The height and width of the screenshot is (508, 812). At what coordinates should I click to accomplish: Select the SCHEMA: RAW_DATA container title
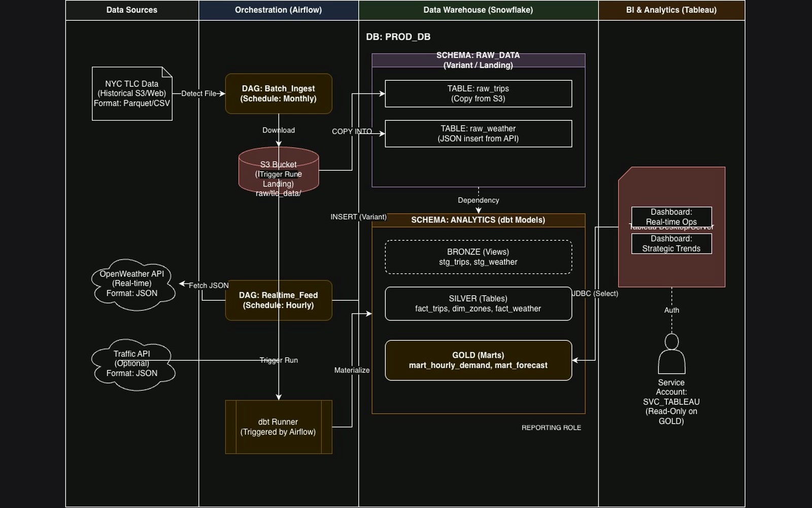479,60
